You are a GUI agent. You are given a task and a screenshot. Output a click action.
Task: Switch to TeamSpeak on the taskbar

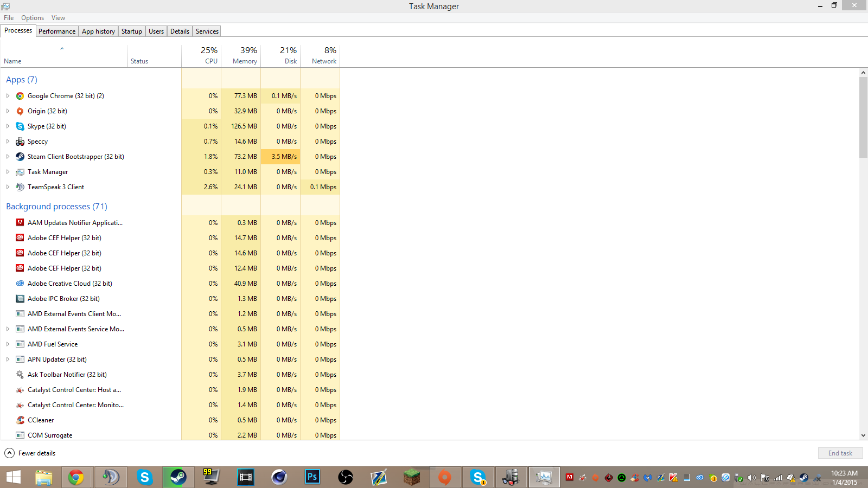click(x=111, y=477)
